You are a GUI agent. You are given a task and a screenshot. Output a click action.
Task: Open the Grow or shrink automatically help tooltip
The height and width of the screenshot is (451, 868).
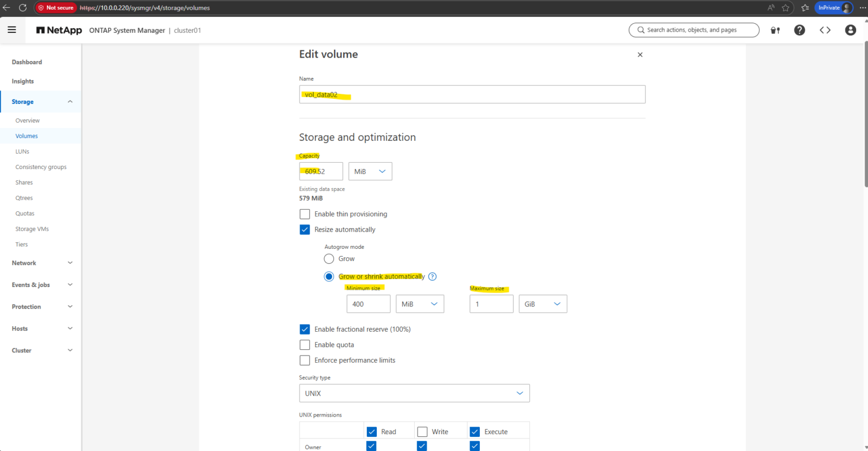click(x=432, y=276)
